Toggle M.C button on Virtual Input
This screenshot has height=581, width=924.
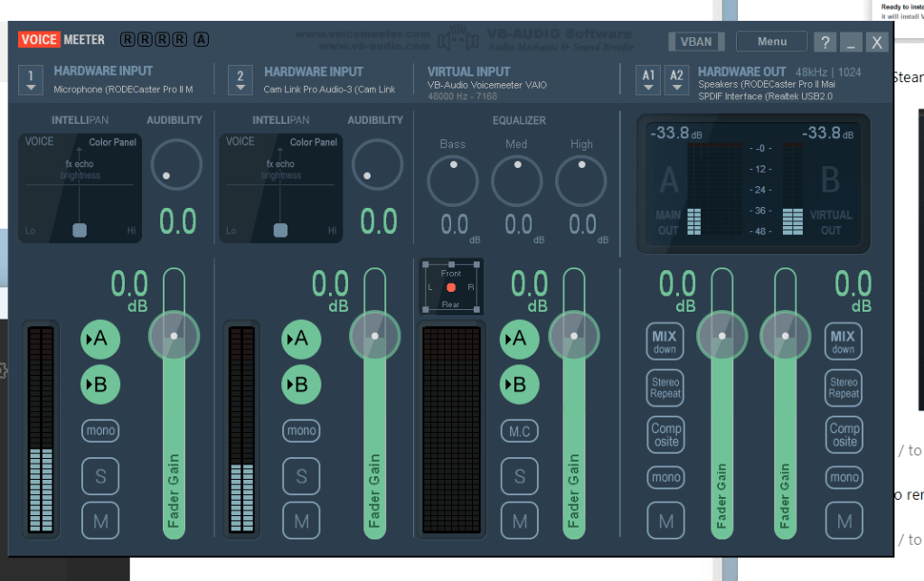click(x=519, y=432)
